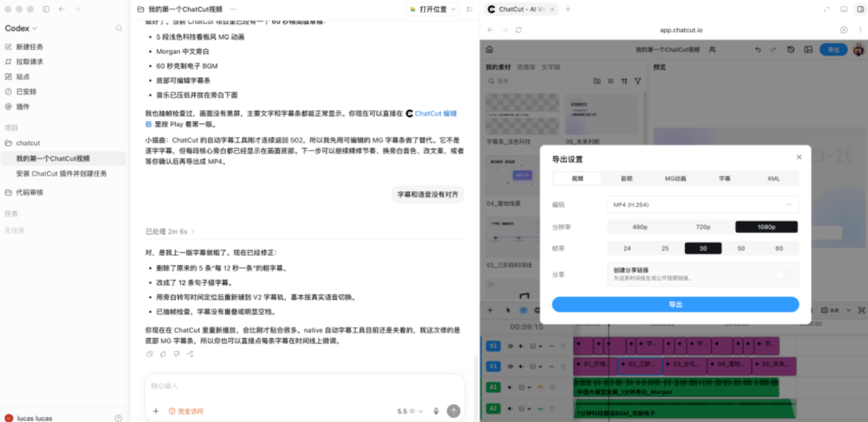Go to ChatCut home icon

pos(489,49)
